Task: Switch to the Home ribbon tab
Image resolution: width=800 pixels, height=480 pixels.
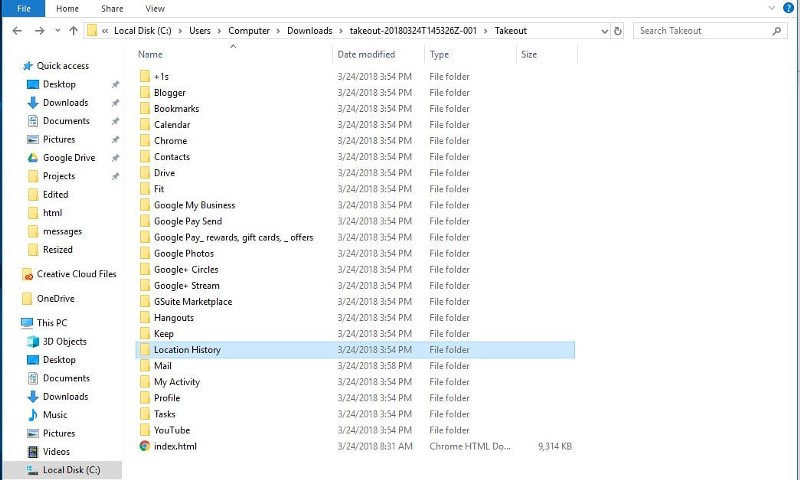Action: pos(67,9)
